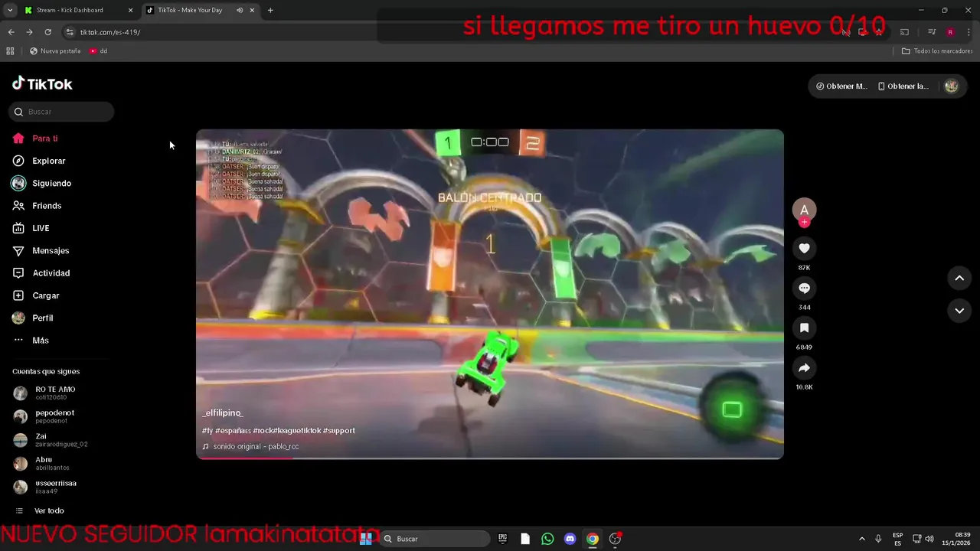Open the creator avatar labeled A
The width and height of the screenshot is (980, 551).
click(x=804, y=210)
